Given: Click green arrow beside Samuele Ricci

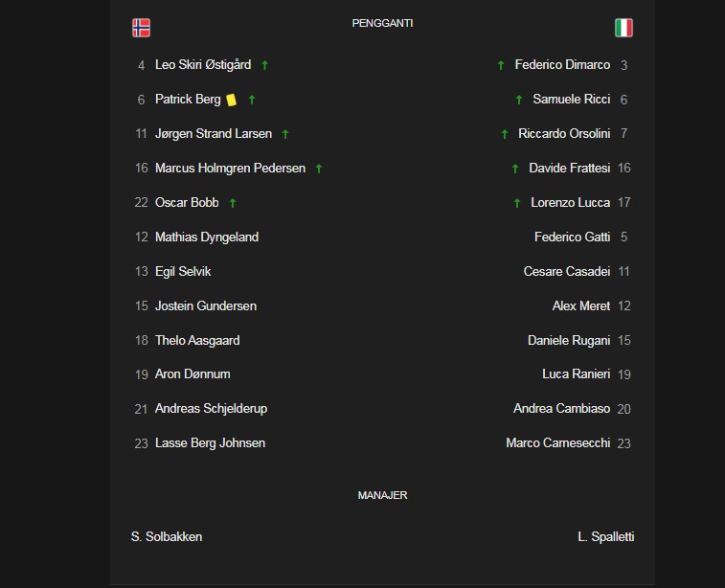Looking at the screenshot, I should [x=519, y=100].
